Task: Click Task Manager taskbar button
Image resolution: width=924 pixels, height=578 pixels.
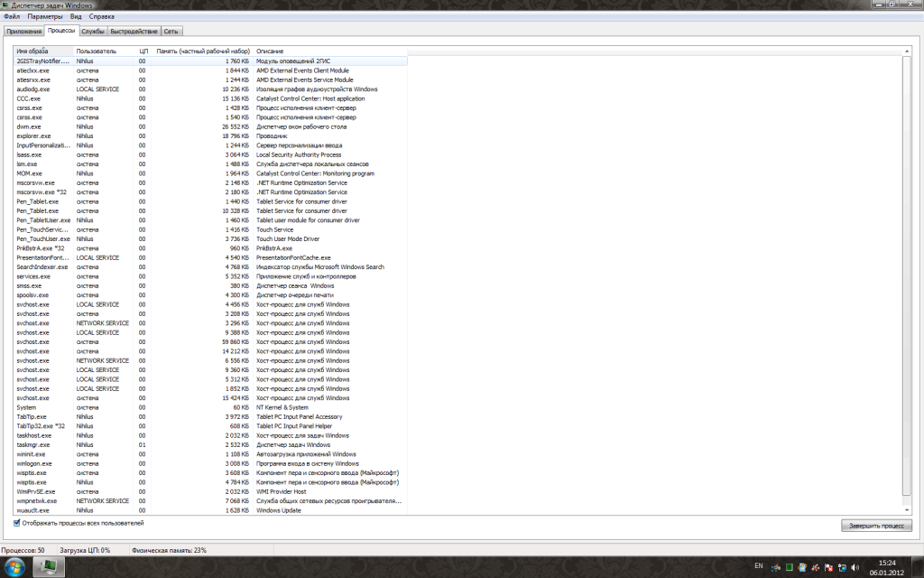Action: click(48, 567)
